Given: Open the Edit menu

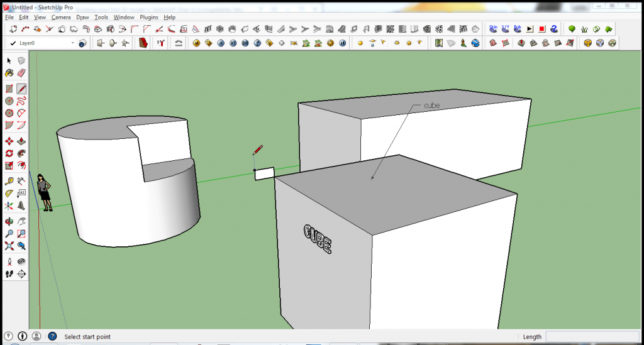Looking at the screenshot, I should (x=24, y=17).
